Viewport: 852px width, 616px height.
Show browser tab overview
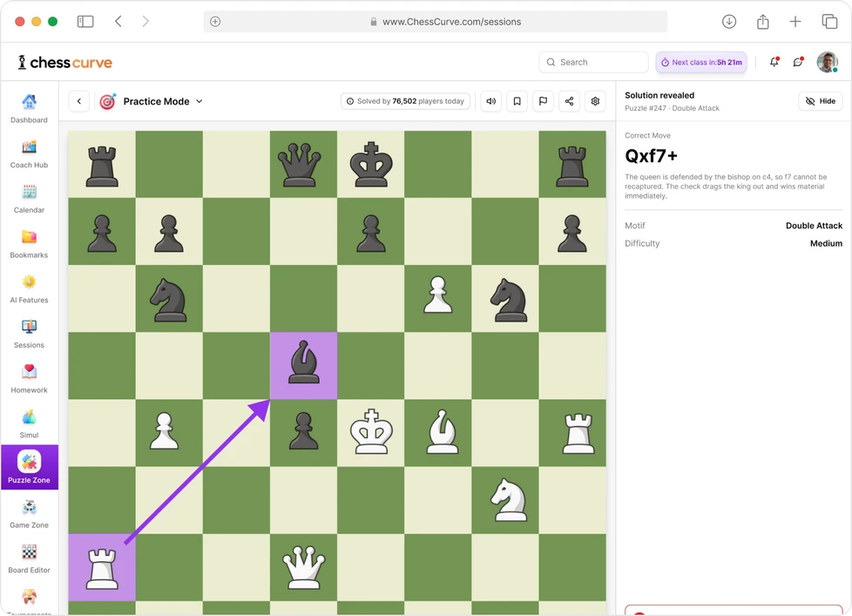[829, 22]
